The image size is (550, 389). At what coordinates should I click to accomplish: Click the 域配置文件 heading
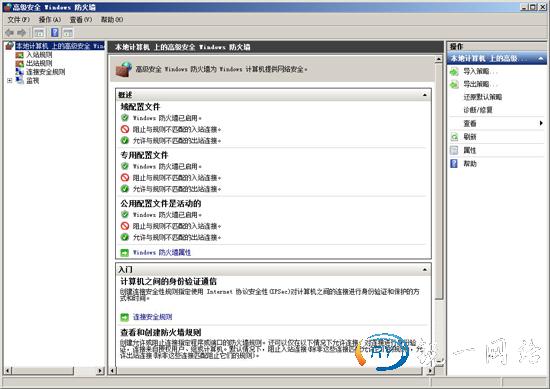140,107
